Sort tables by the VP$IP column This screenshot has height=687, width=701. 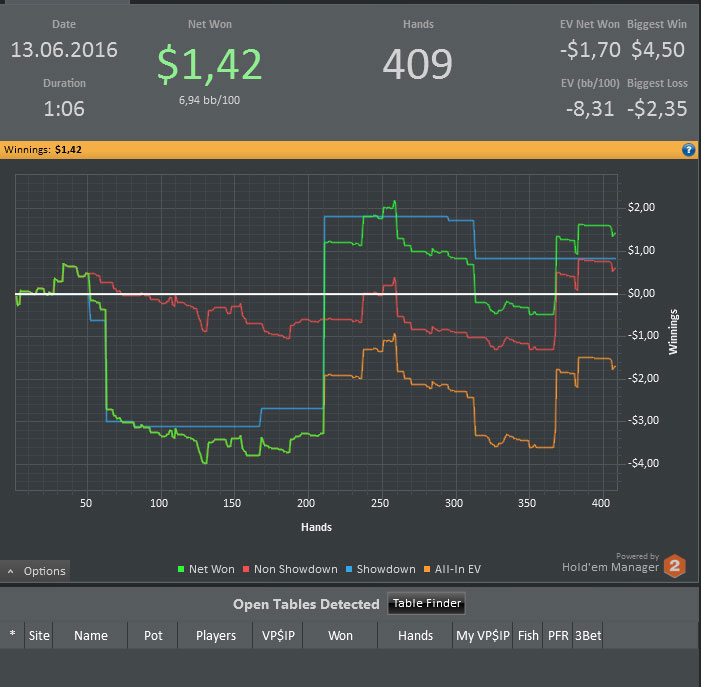click(x=278, y=635)
